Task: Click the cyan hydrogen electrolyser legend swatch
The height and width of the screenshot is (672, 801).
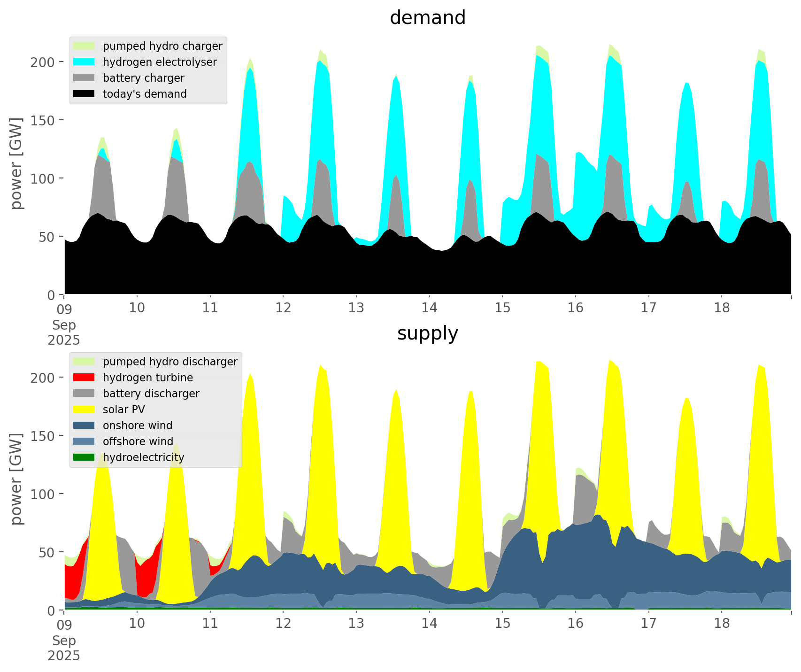Action: pos(84,62)
